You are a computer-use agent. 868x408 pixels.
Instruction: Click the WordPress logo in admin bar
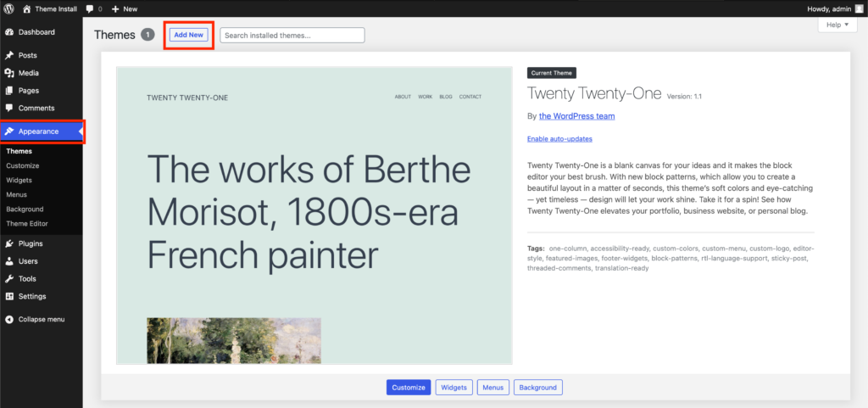click(9, 8)
